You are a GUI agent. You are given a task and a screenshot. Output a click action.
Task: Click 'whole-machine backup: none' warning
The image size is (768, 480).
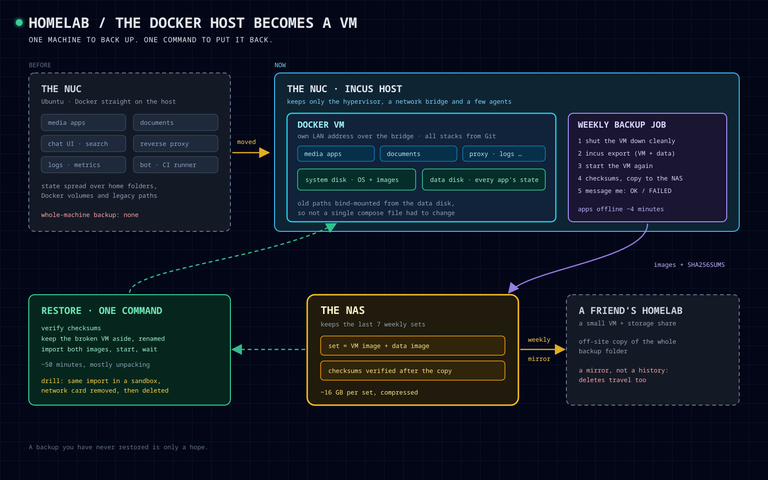pos(90,215)
